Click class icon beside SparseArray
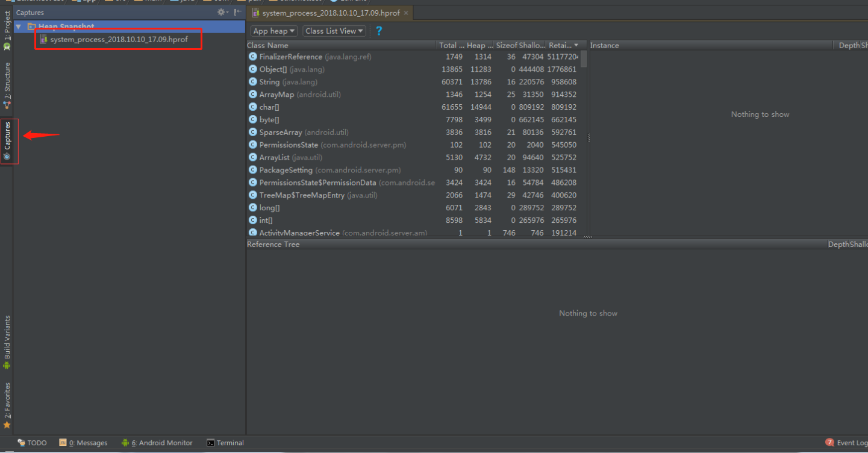Image resolution: width=868 pixels, height=453 pixels. pos(252,132)
